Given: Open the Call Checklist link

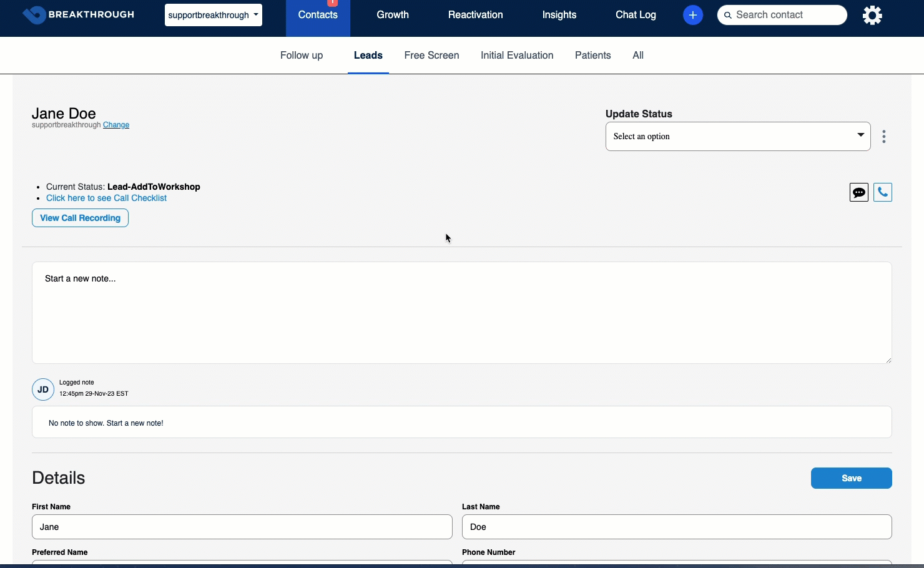Looking at the screenshot, I should 107,198.
